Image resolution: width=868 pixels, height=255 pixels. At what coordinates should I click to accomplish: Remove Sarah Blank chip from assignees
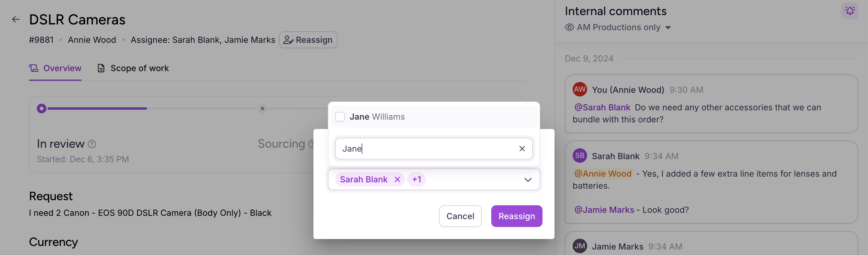pyautogui.click(x=397, y=180)
